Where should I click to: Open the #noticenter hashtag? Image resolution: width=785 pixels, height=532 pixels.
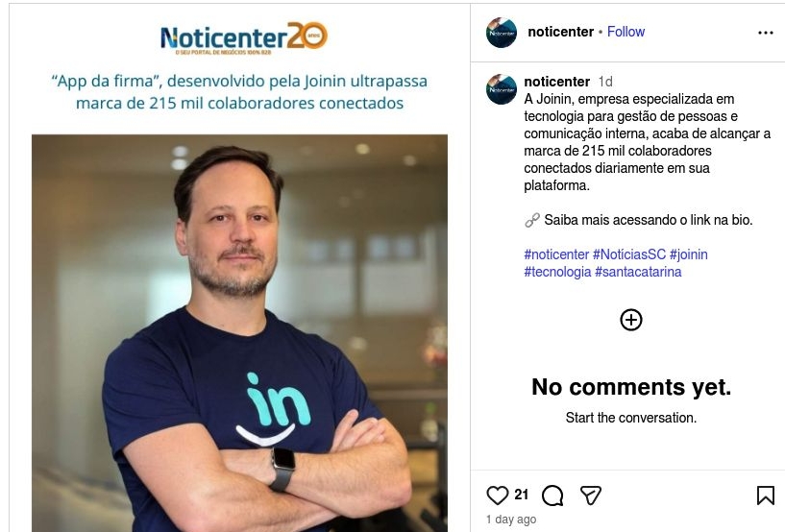tap(556, 254)
